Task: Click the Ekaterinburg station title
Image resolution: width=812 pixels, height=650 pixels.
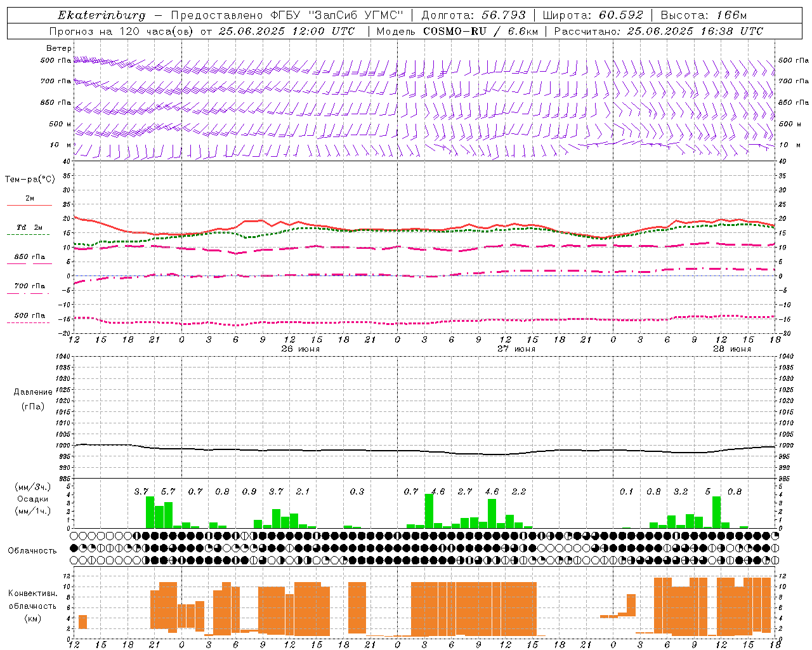Action: [x=101, y=15]
